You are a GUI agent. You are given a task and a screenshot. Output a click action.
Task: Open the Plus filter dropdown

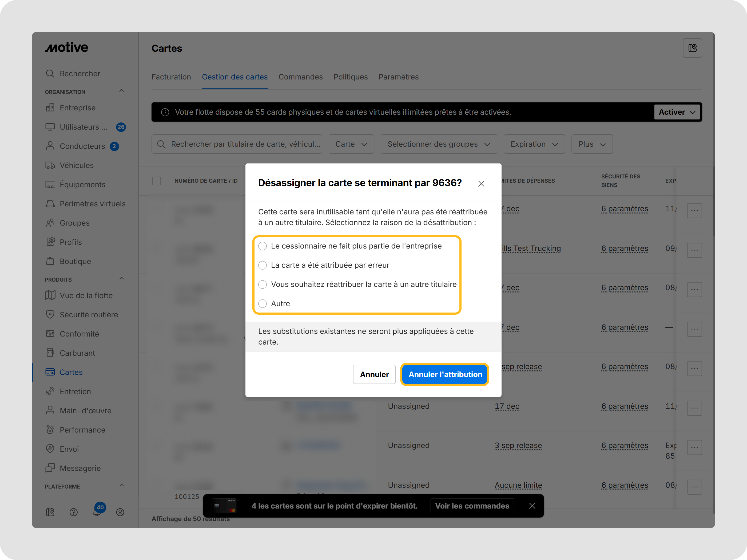(x=592, y=144)
